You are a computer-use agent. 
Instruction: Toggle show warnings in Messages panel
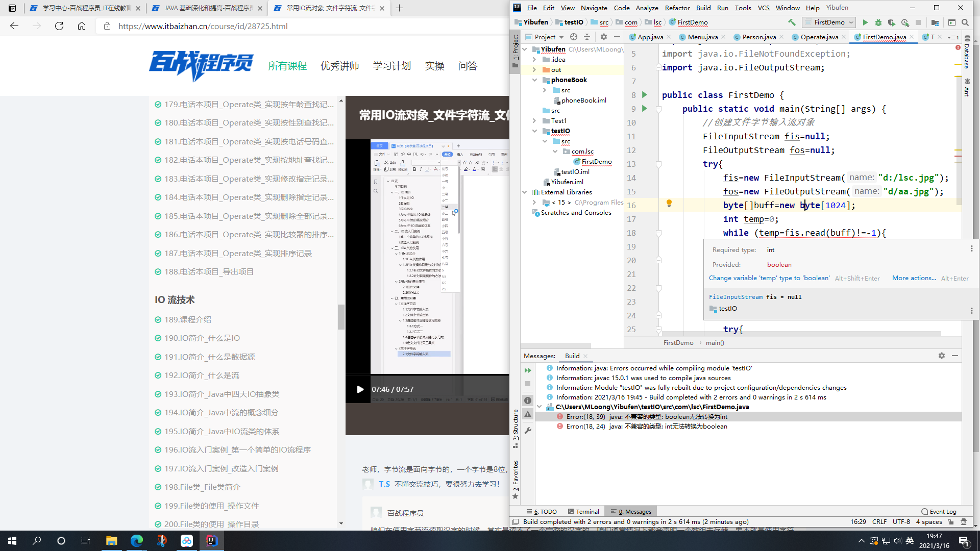pos(528,414)
